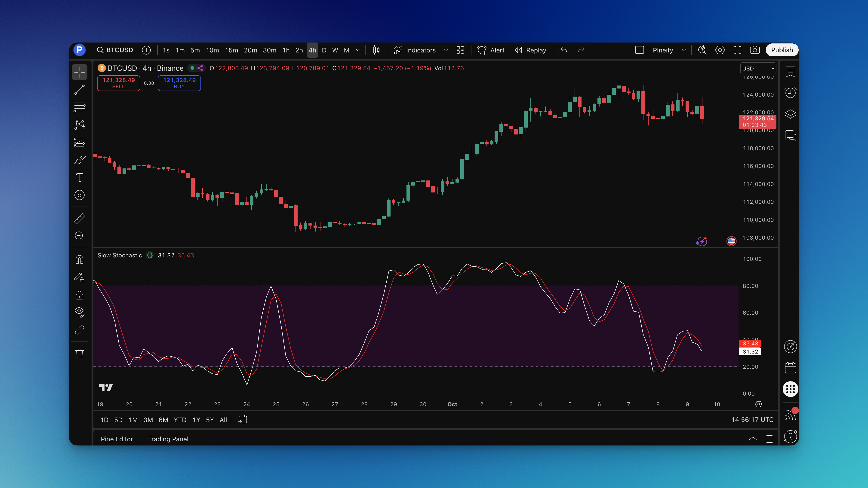Image resolution: width=868 pixels, height=488 pixels.
Task: Click the BTCUSD symbol search field
Action: click(x=115, y=50)
